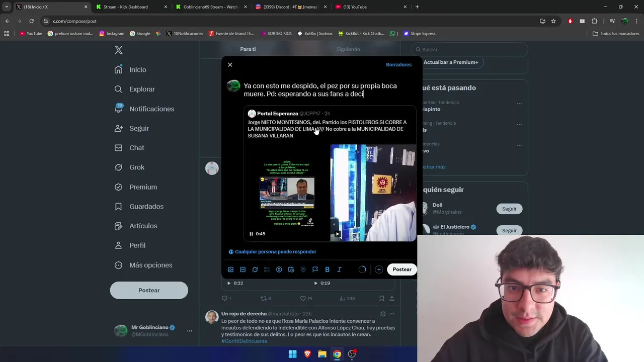The image size is (644, 362).
Task: Open Guardados bookmarks in sidebar
Action: tap(139, 207)
